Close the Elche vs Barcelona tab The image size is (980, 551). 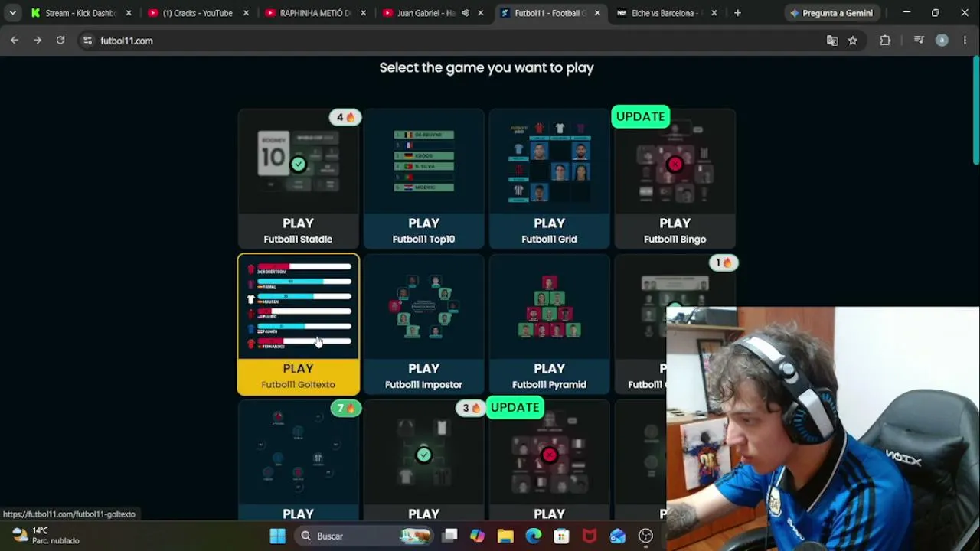[714, 13]
